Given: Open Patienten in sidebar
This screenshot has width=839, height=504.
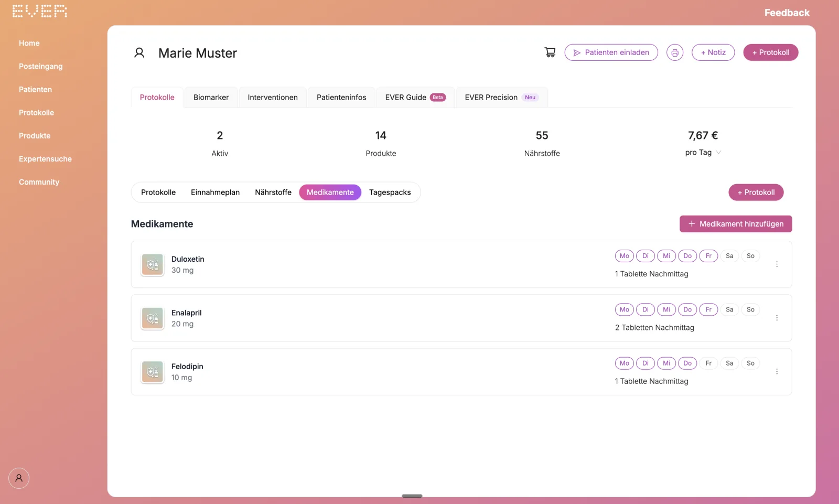Looking at the screenshot, I should click(x=36, y=89).
